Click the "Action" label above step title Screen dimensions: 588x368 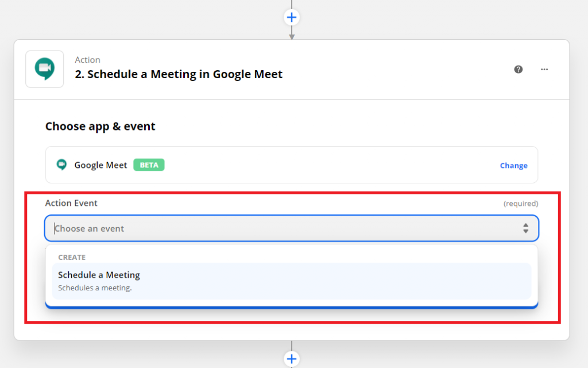click(87, 60)
